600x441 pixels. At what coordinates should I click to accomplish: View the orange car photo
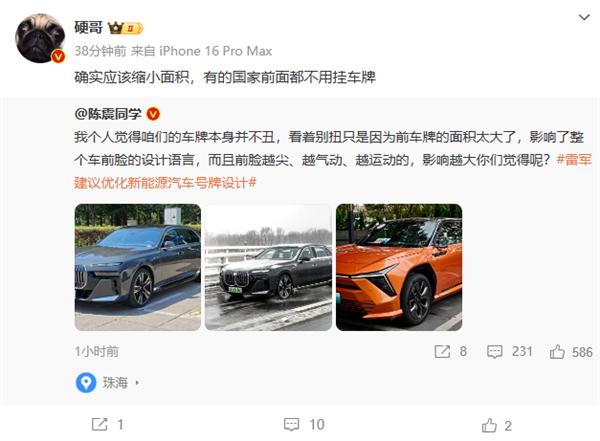pos(399,267)
